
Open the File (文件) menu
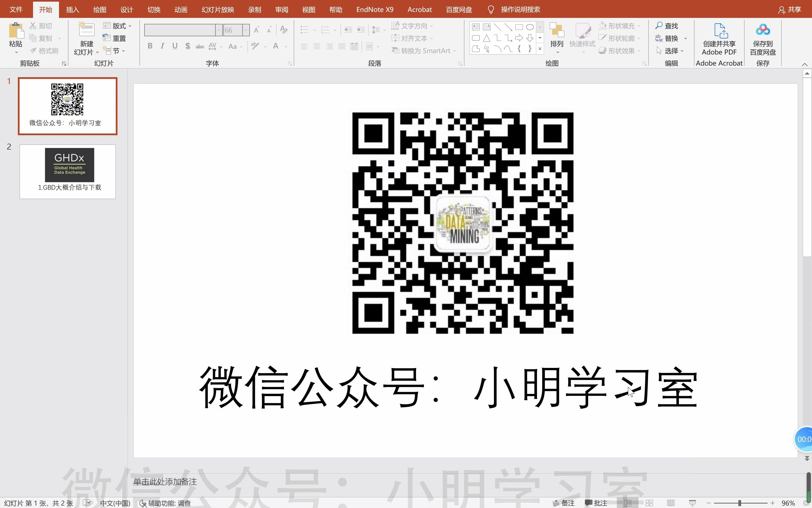click(x=16, y=9)
